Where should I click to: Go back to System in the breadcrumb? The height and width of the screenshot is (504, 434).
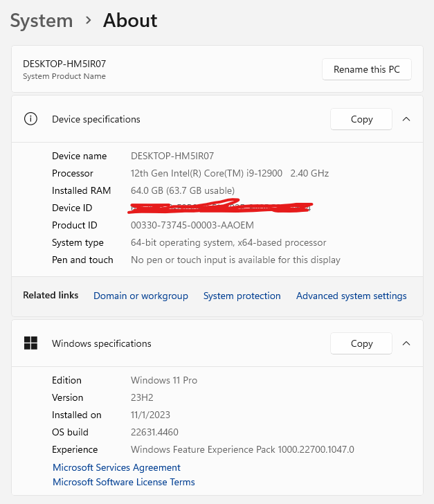pos(42,21)
